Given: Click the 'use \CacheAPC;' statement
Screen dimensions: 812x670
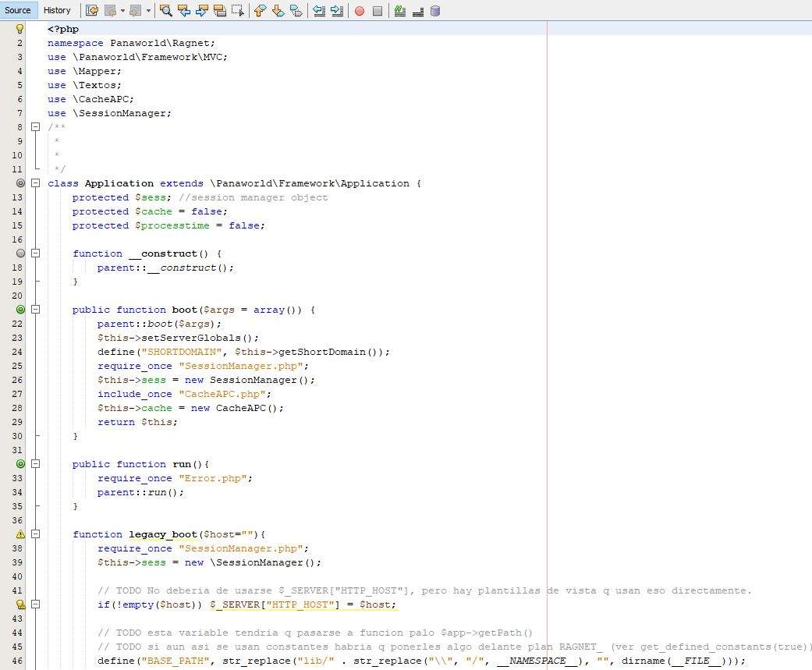Looking at the screenshot, I should tap(90, 99).
